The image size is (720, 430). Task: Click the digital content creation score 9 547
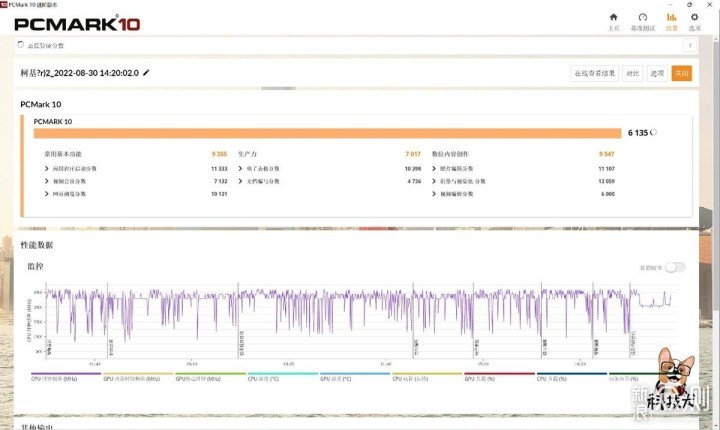(607, 154)
